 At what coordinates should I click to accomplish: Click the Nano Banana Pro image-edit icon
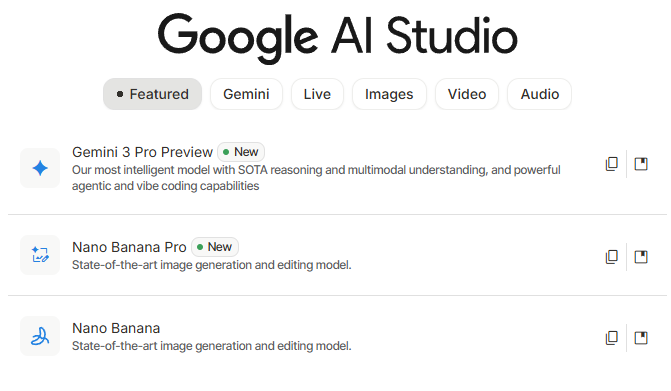click(40, 255)
